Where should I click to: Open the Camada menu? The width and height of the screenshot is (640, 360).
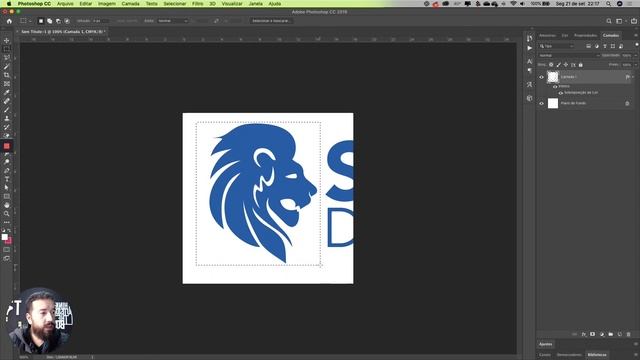pos(130,4)
